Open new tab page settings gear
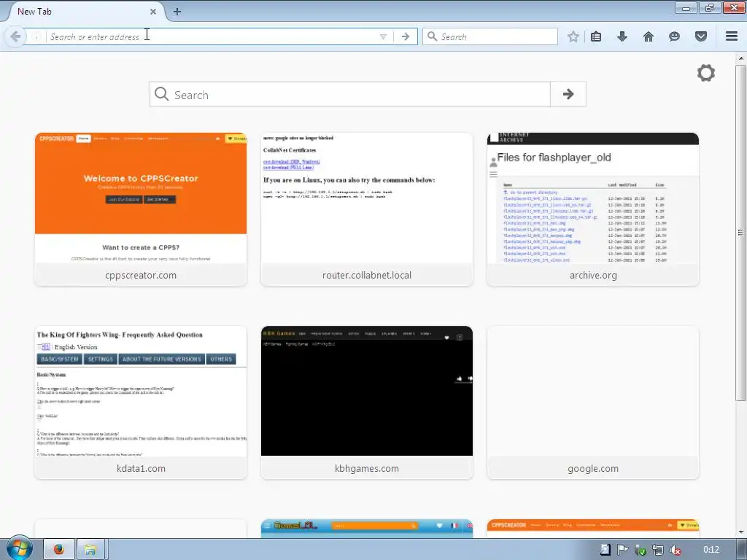 (x=706, y=73)
